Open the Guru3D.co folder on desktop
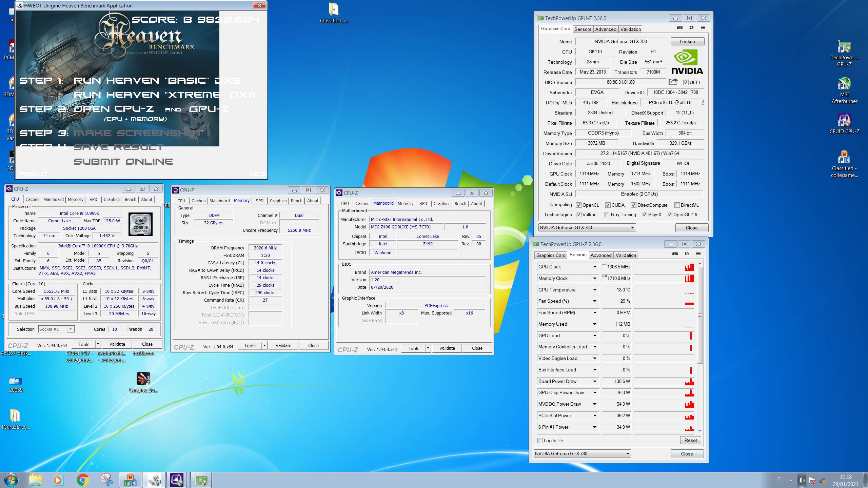Image resolution: width=868 pixels, height=488 pixels. click(x=16, y=419)
